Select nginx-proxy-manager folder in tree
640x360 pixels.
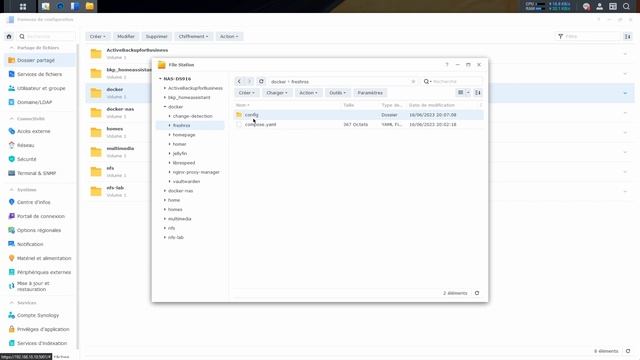196,172
